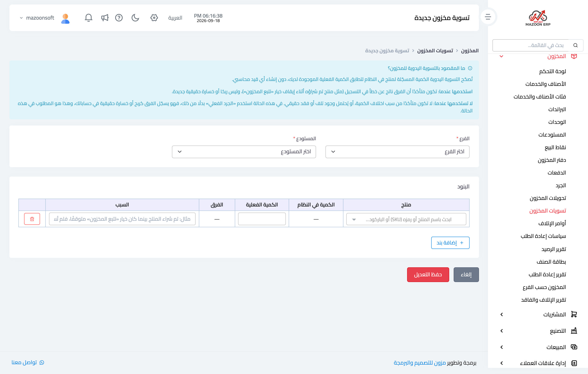Open the help question mark icon
The image size is (588, 374).
[x=119, y=18]
